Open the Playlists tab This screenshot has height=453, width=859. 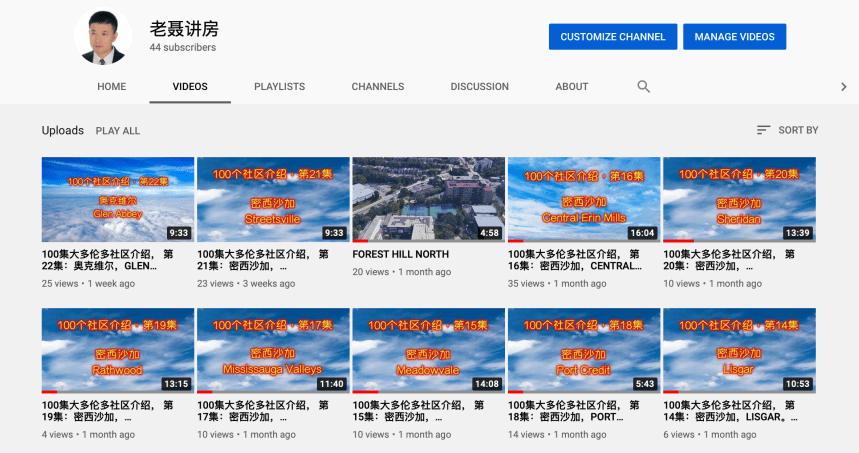(x=279, y=87)
